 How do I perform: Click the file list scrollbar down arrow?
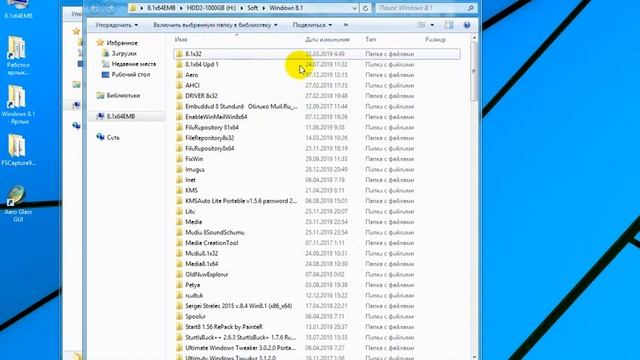click(474, 357)
